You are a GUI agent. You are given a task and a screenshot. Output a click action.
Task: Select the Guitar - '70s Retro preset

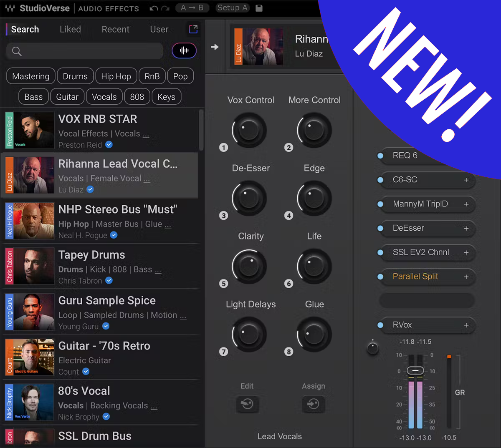[101, 357]
